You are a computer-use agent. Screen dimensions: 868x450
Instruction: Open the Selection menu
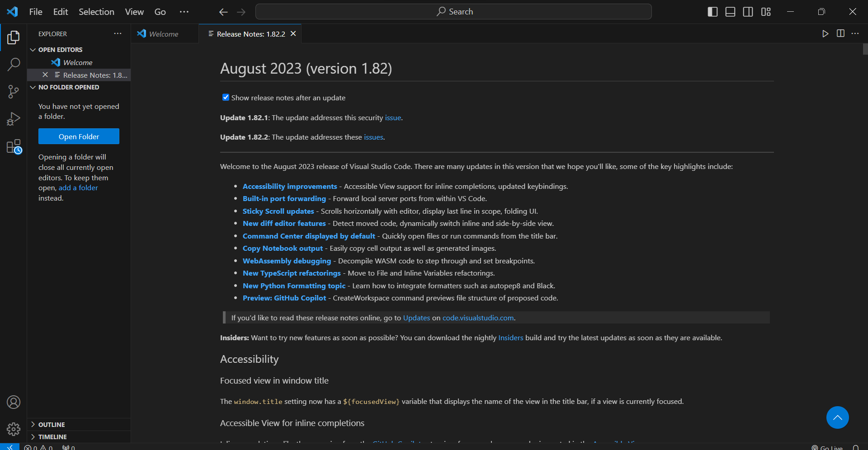[96, 12]
